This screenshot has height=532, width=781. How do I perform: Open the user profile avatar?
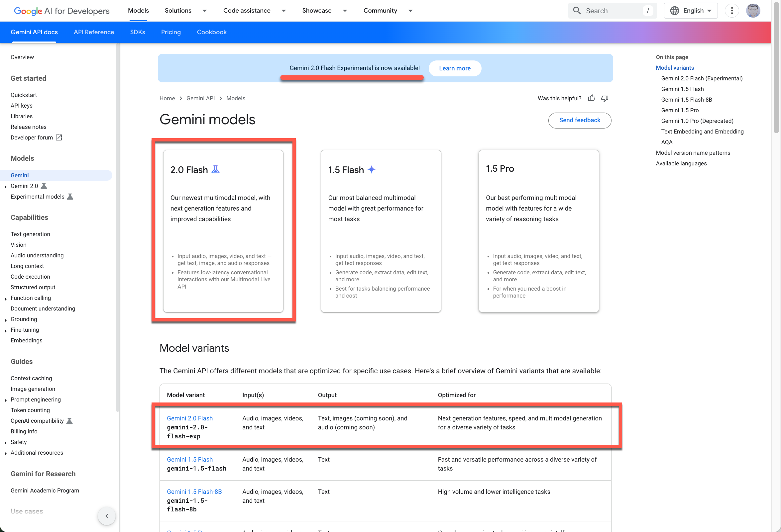coord(753,11)
